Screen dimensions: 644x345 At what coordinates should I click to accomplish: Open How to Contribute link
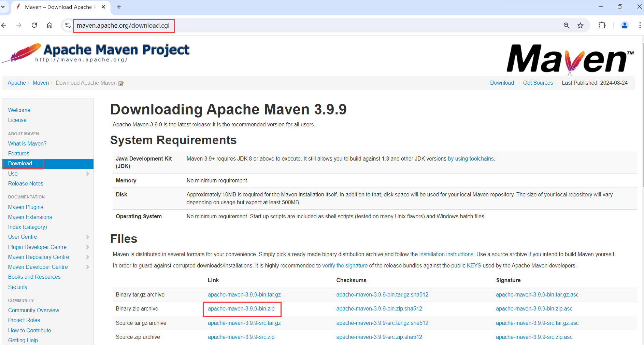[x=30, y=331]
